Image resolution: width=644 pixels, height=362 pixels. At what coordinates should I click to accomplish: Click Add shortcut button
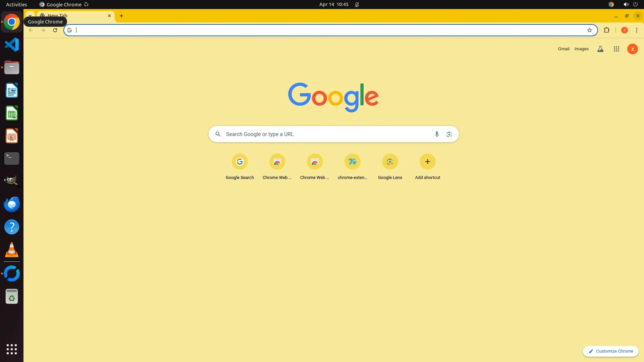click(427, 162)
